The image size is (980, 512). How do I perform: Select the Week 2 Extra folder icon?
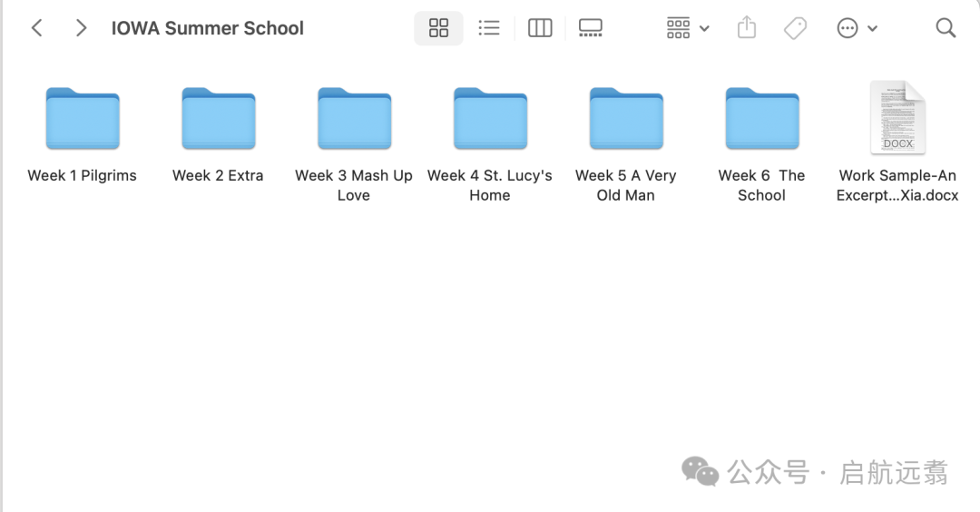tap(219, 119)
